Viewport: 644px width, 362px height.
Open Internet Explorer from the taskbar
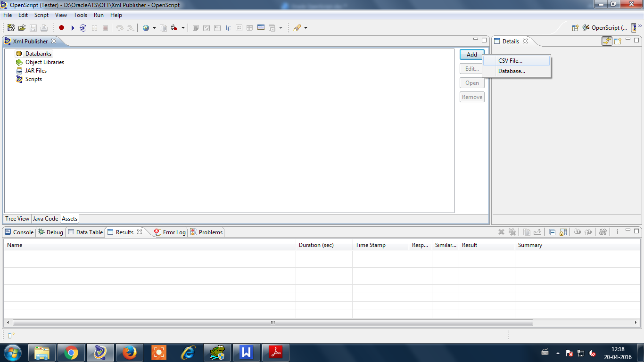(188, 353)
